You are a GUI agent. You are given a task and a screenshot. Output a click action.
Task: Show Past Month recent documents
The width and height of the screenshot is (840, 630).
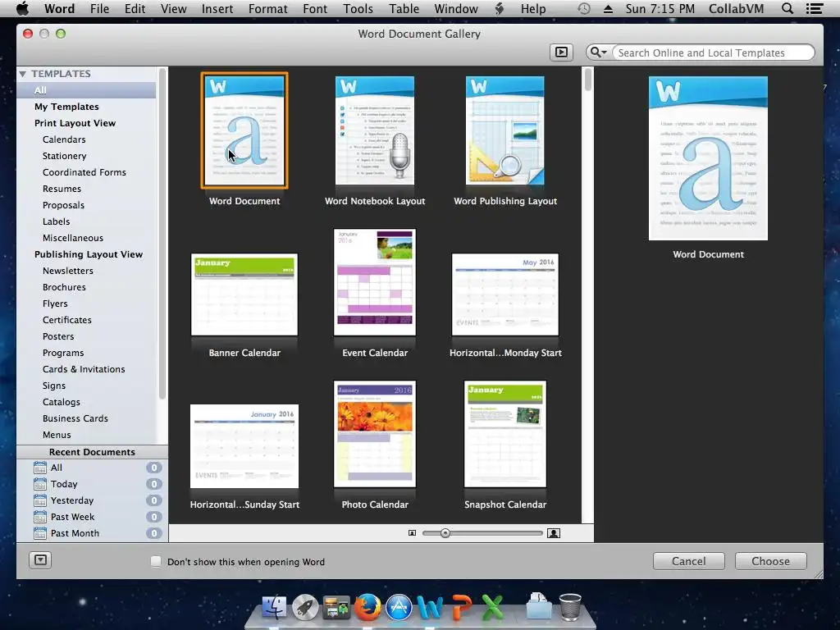[92, 533]
